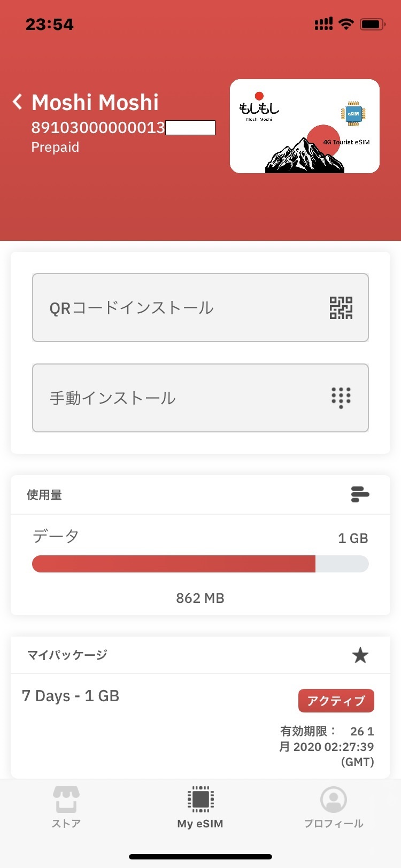Image resolution: width=401 pixels, height=868 pixels.
Task: Tap the back chevron beside Moshi Moshi
Action: tap(18, 102)
